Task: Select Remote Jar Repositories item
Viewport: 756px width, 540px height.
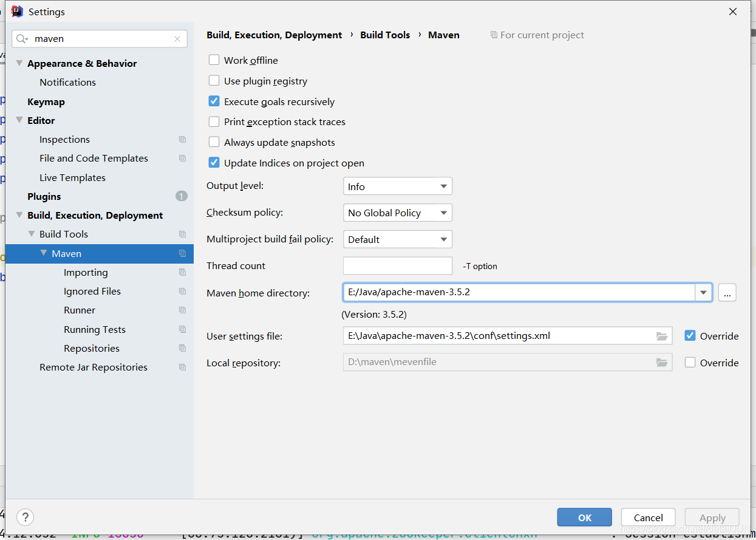Action: [x=94, y=367]
